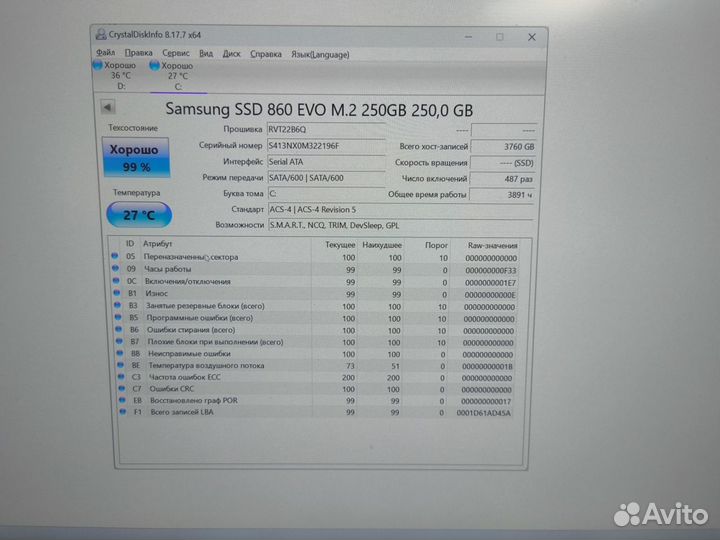Click the Наихудшее column header
Screen dimensions: 720x540
[x=382, y=245]
